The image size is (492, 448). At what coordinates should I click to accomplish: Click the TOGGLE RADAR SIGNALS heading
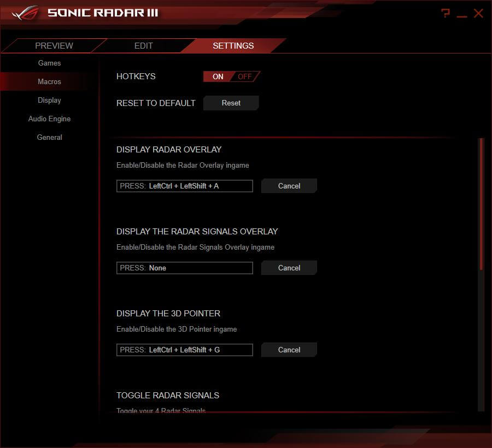tap(168, 396)
